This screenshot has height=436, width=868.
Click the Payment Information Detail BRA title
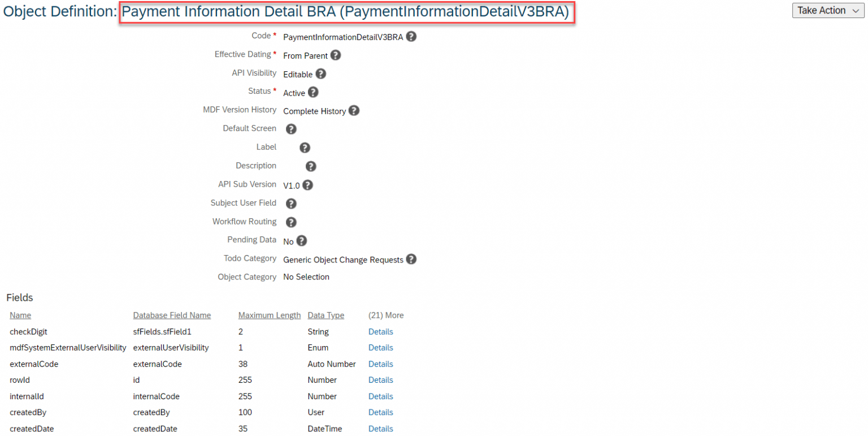click(x=346, y=12)
